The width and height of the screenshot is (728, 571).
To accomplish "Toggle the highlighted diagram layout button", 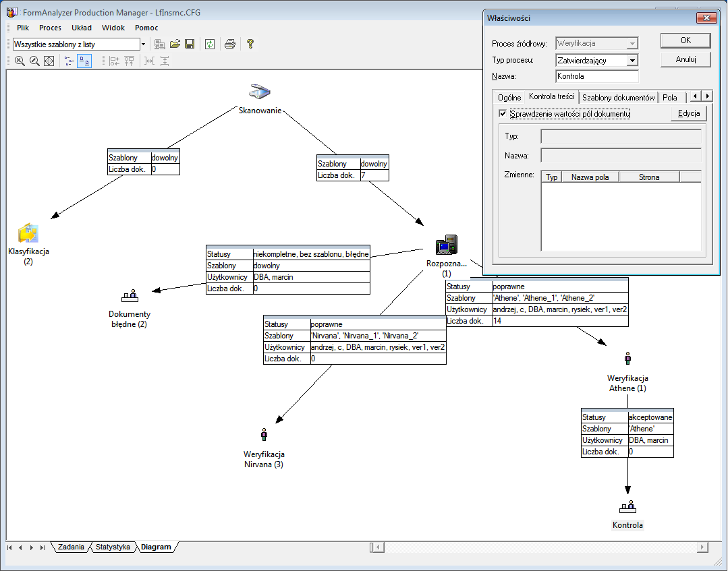I will 84,61.
